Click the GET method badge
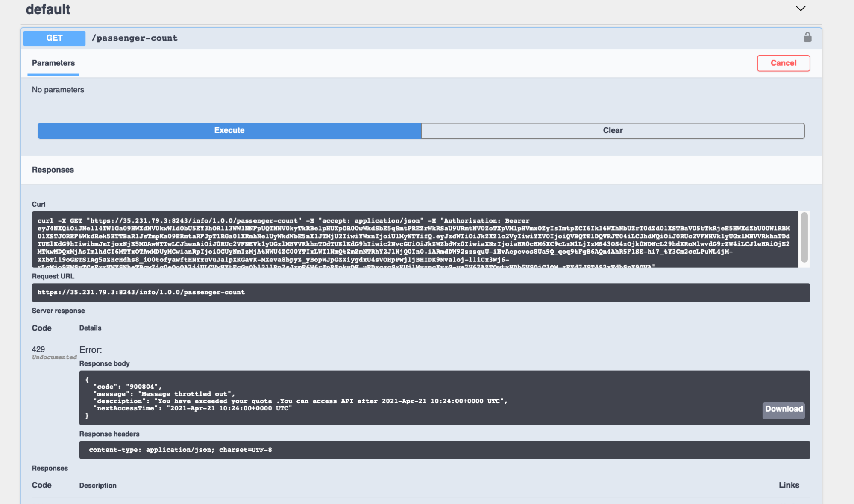854x504 pixels. (x=54, y=38)
